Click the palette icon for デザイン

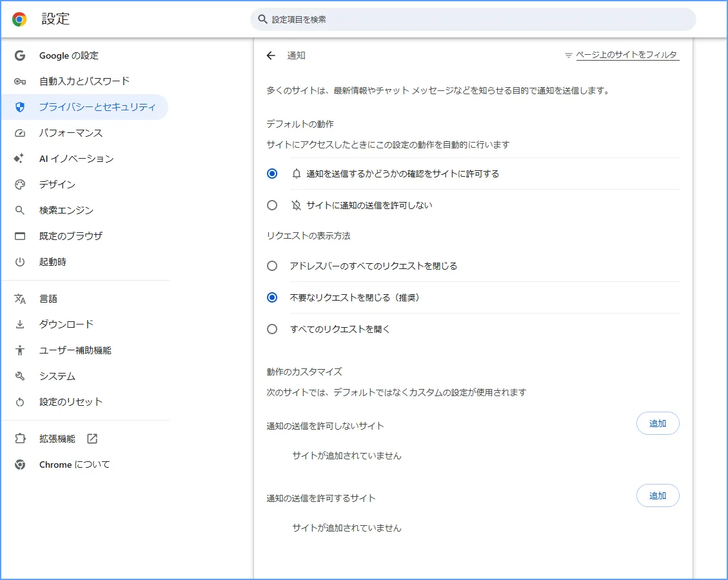point(20,185)
